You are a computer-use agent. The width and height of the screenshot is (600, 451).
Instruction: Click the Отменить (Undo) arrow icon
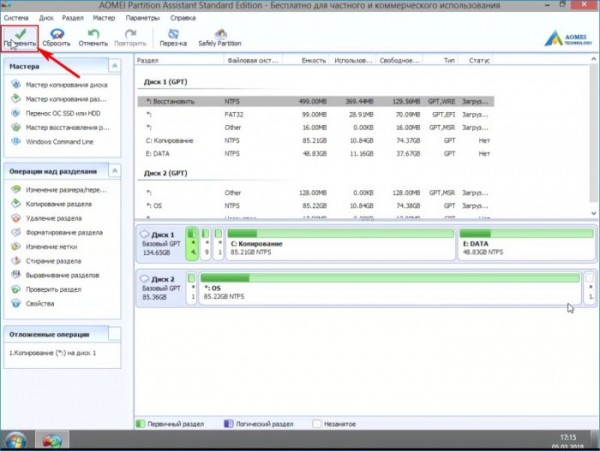93,34
